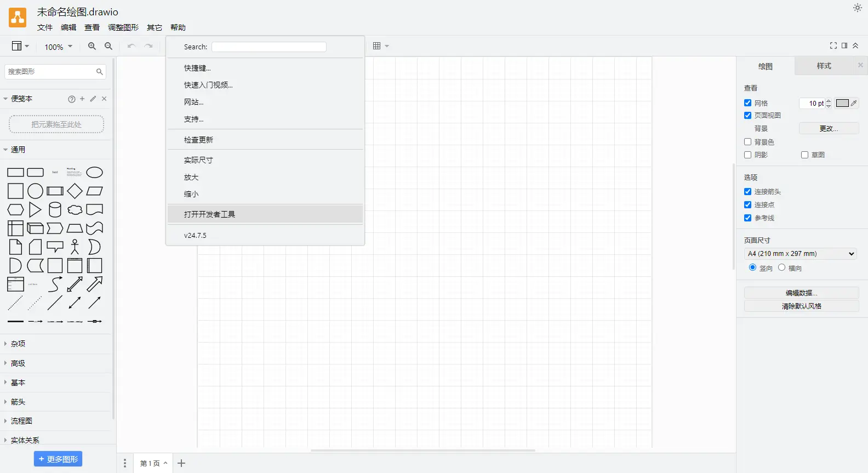This screenshot has height=473, width=868.
Task: Click the grid color swatch
Action: [x=842, y=103]
